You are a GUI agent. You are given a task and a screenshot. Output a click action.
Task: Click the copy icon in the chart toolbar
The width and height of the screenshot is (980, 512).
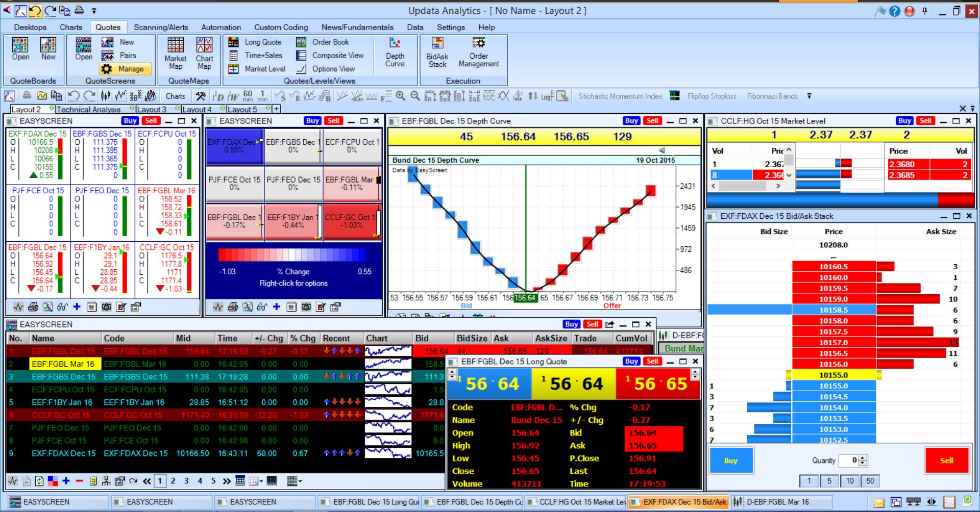[x=57, y=96]
